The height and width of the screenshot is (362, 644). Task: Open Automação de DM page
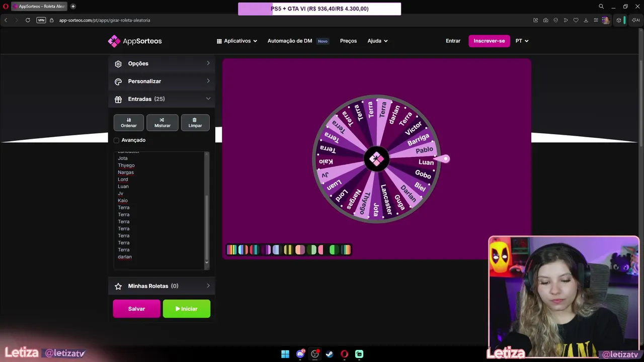click(x=290, y=41)
